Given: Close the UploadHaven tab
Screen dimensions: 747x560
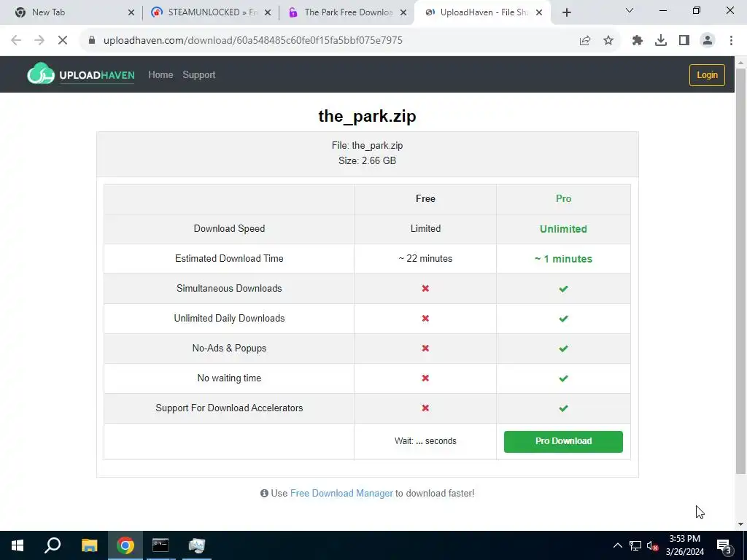Looking at the screenshot, I should 539,12.
